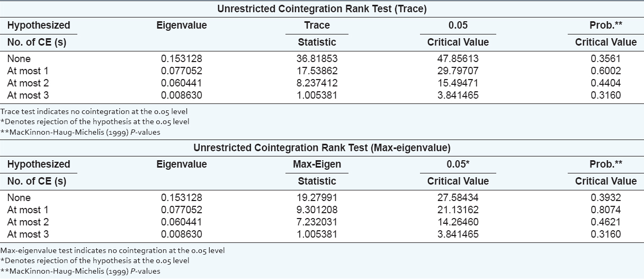Click the "Trace test indicates no cointegration" footnote
This screenshot has width=644, height=279.
pyautogui.click(x=94, y=111)
